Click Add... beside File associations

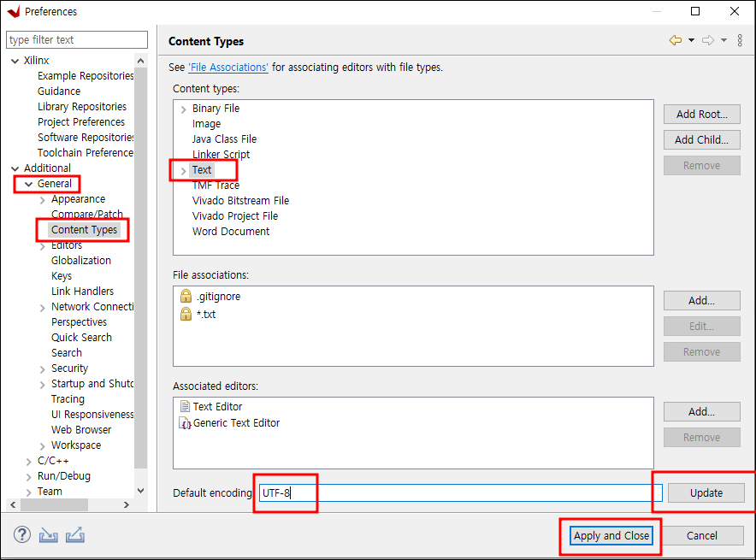coord(701,301)
